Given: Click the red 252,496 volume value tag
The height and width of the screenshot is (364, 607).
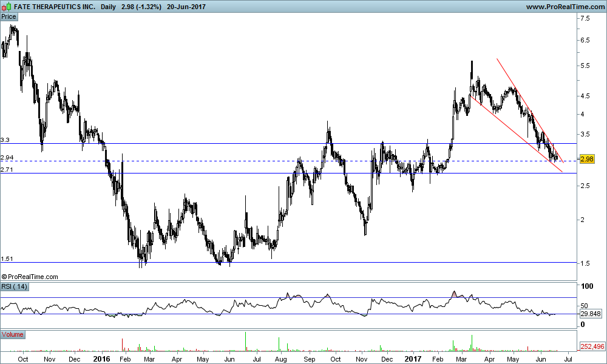Looking at the screenshot, I should tap(592, 346).
